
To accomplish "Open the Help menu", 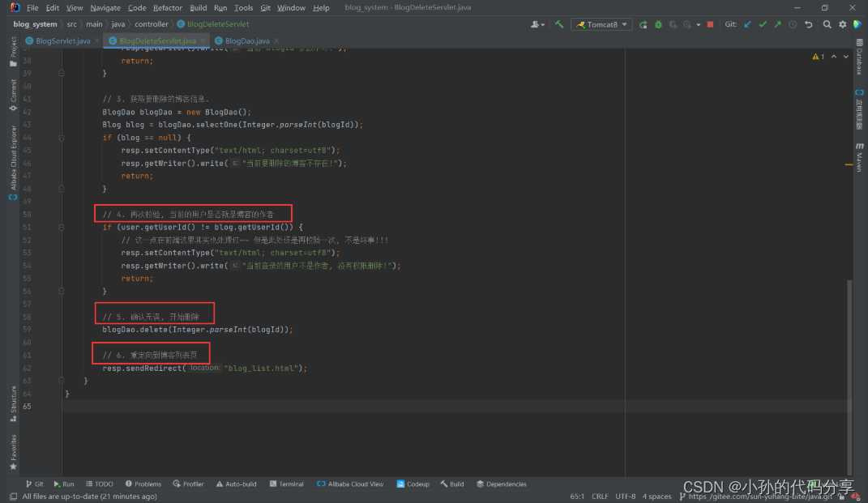I will (x=321, y=8).
